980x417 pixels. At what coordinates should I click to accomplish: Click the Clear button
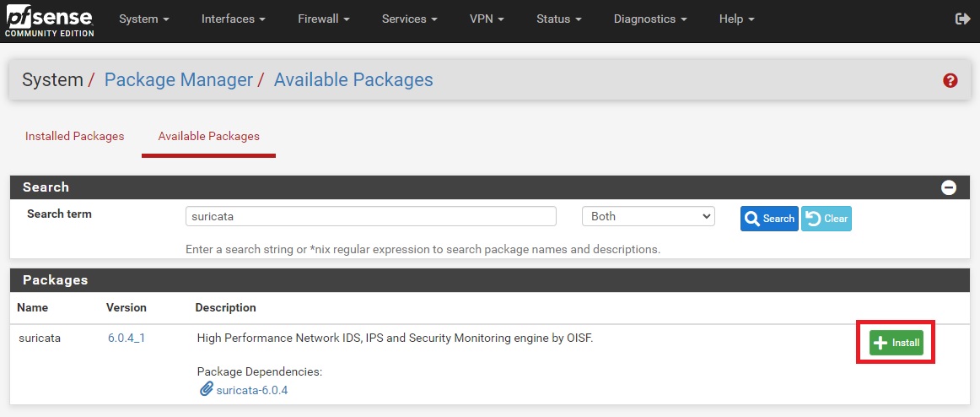coord(827,219)
